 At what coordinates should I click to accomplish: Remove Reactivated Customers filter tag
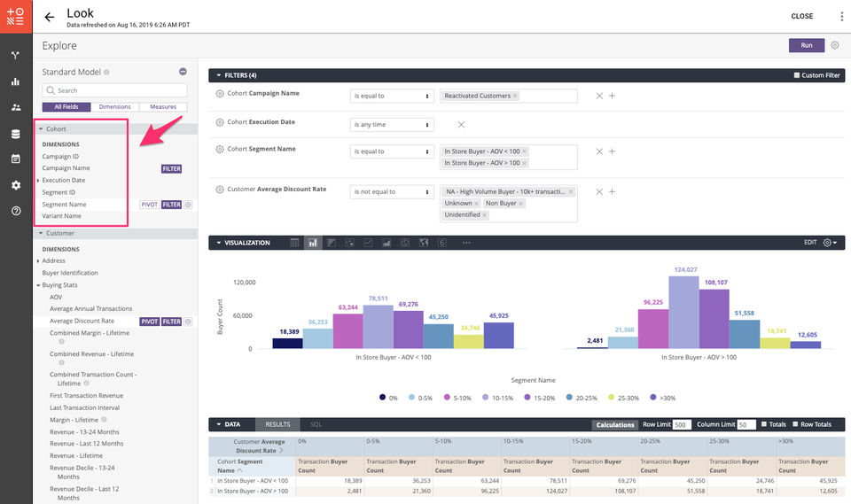click(515, 96)
